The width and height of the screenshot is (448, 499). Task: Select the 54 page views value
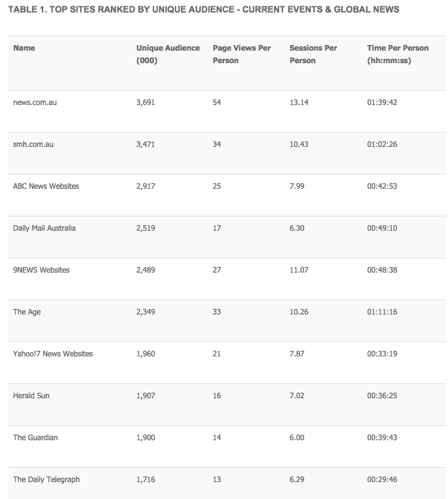click(x=217, y=103)
